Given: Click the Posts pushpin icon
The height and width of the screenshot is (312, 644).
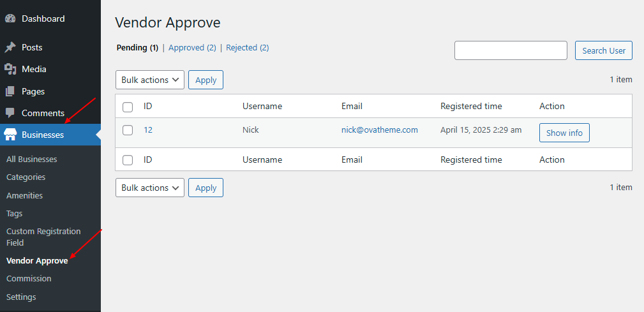Looking at the screenshot, I should (10, 47).
